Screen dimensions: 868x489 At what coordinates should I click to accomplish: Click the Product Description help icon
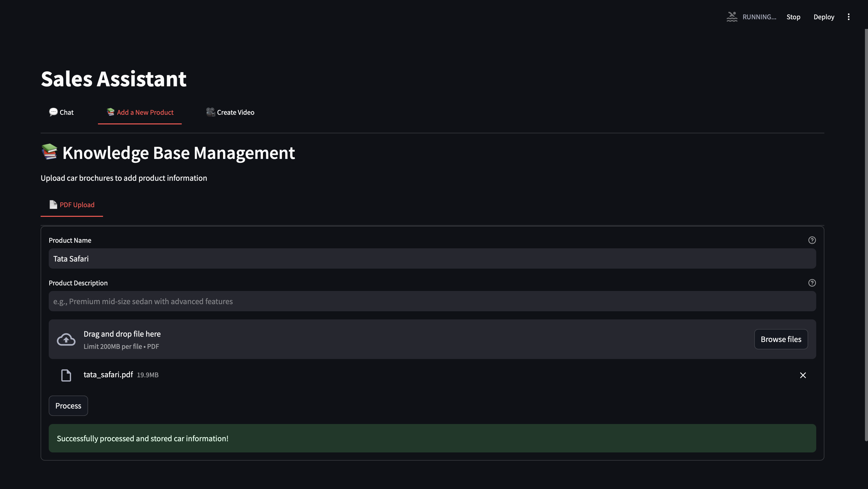[x=812, y=283]
